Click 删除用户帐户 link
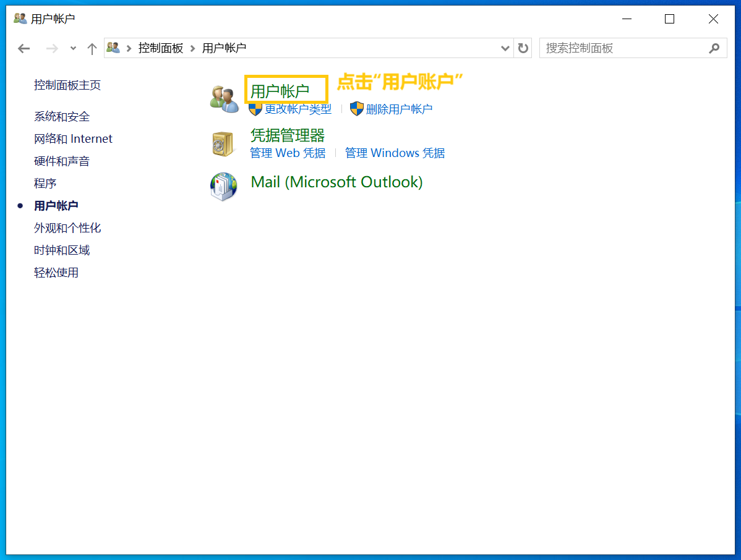The image size is (741, 560). (x=399, y=109)
